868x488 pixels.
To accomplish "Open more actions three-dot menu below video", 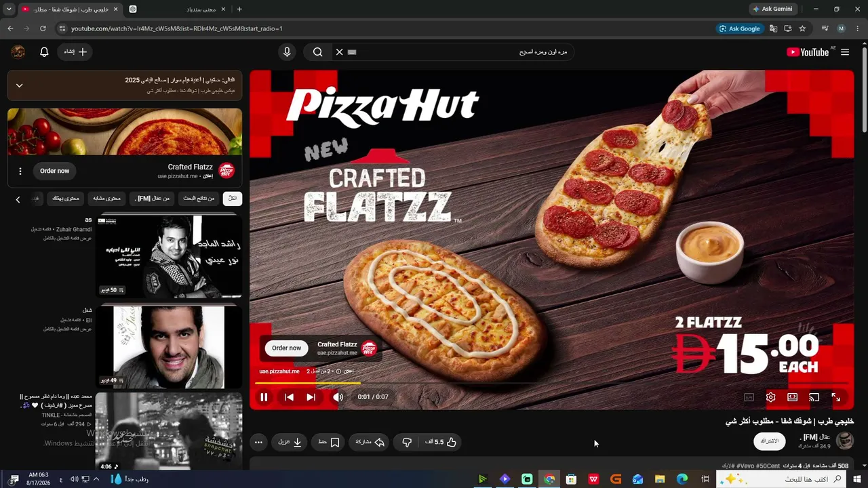I will pos(258,442).
